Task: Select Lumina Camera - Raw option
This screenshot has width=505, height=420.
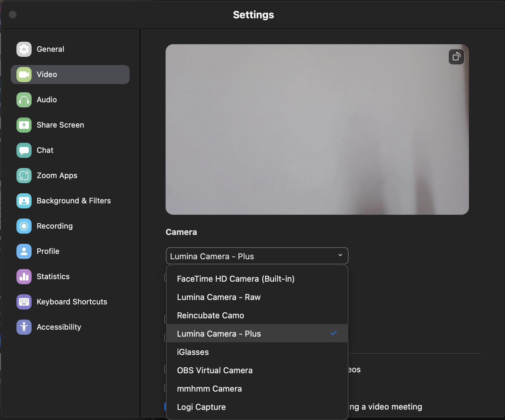Action: 257,297
